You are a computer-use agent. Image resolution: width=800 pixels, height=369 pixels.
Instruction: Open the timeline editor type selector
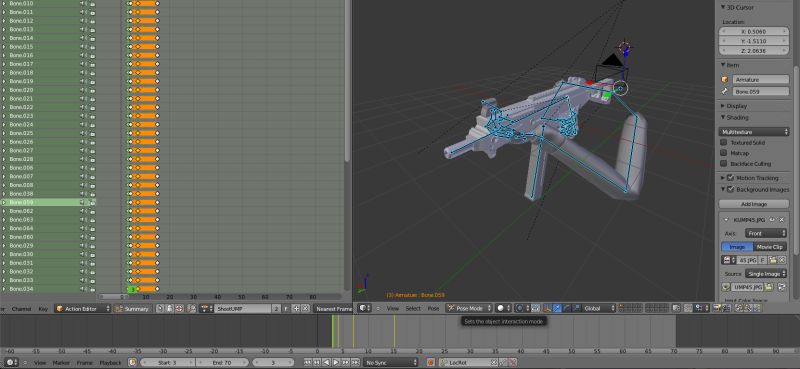coord(10,362)
